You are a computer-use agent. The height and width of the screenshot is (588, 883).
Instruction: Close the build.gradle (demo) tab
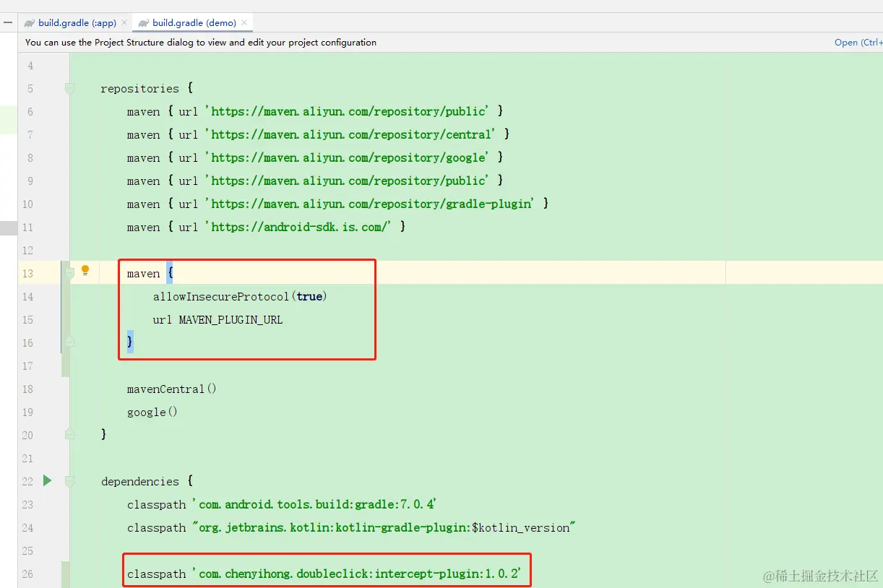tap(244, 22)
